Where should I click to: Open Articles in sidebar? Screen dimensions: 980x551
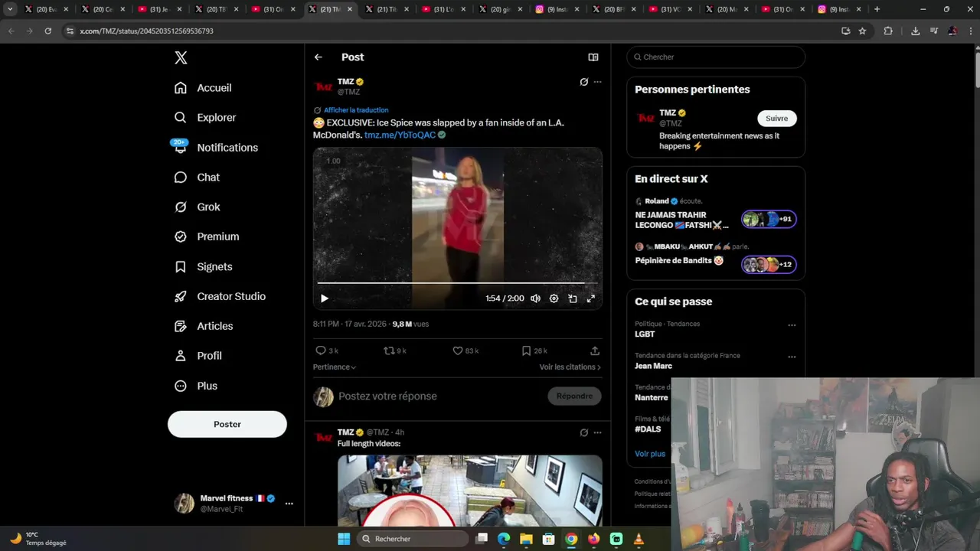pyautogui.click(x=204, y=326)
